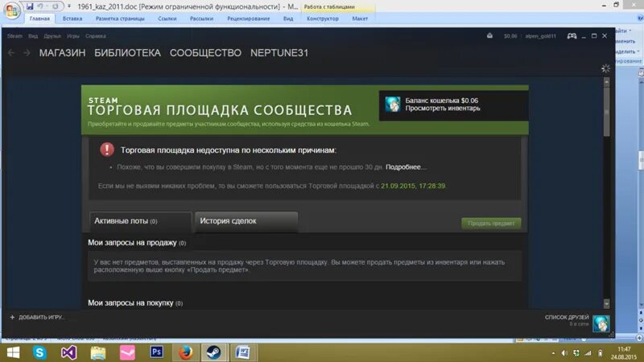This screenshot has height=362, width=644.
Task: Click the alpen_gold11 account name in Steam
Action: [540, 36]
